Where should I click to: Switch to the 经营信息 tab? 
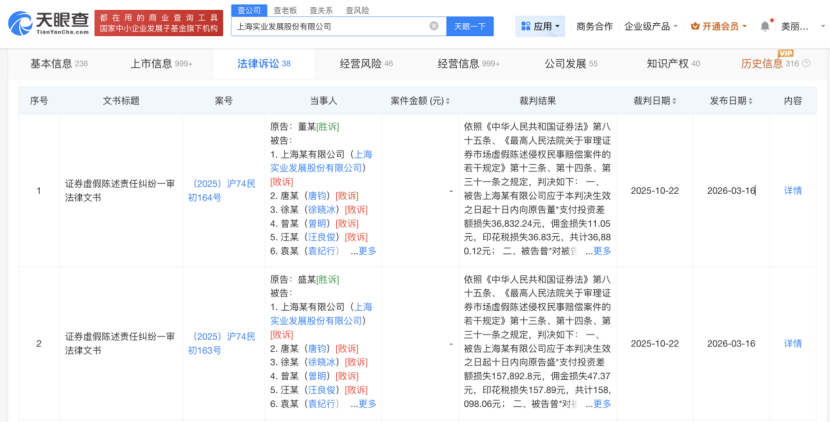pos(468,64)
